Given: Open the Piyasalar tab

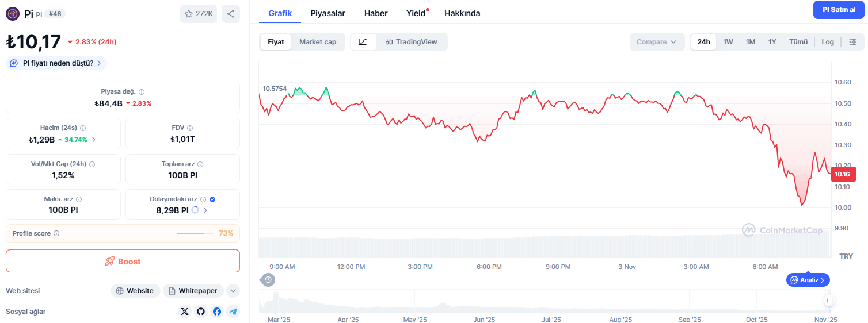Looking at the screenshot, I should click(x=328, y=13).
